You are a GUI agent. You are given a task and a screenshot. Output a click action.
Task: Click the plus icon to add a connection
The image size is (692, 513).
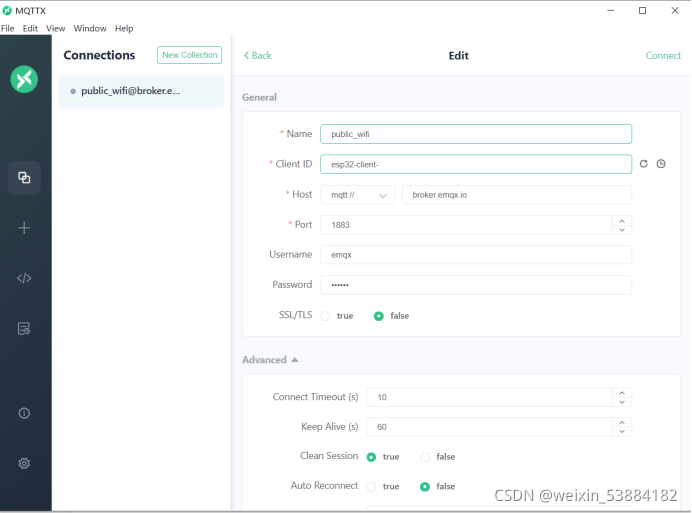[24, 228]
